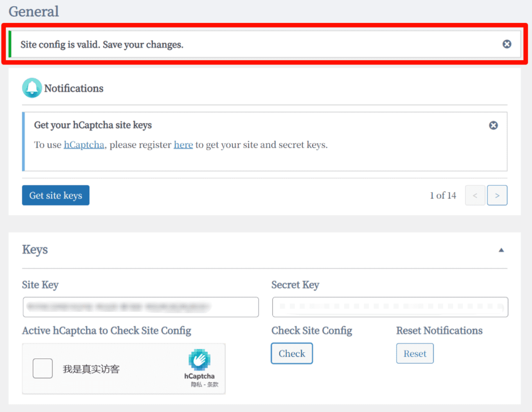Open the 隐私 privacy link in the hCaptcha widget
Image resolution: width=532 pixels, height=412 pixels.
pos(196,385)
